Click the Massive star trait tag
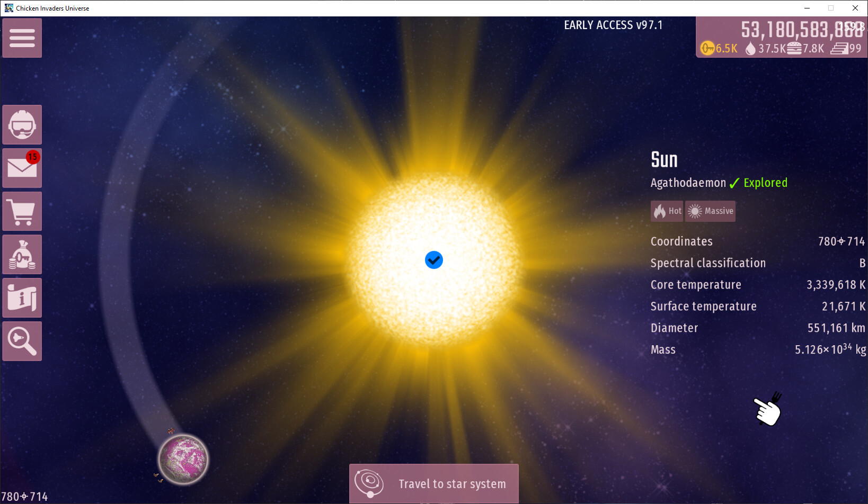 click(x=711, y=211)
